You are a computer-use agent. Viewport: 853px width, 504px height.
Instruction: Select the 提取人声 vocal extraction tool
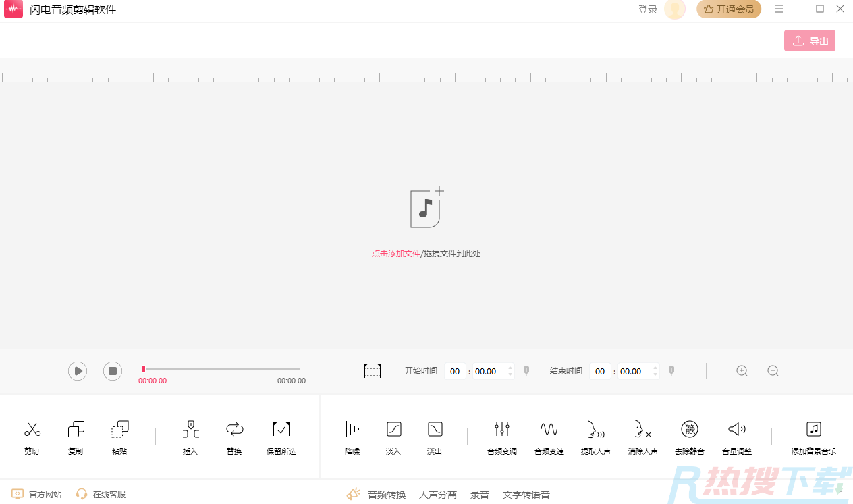tap(595, 437)
